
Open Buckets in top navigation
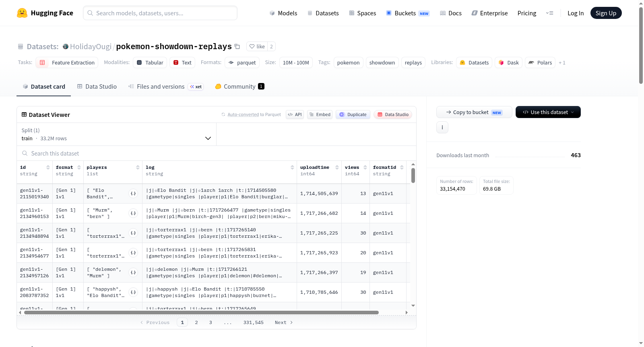[408, 13]
